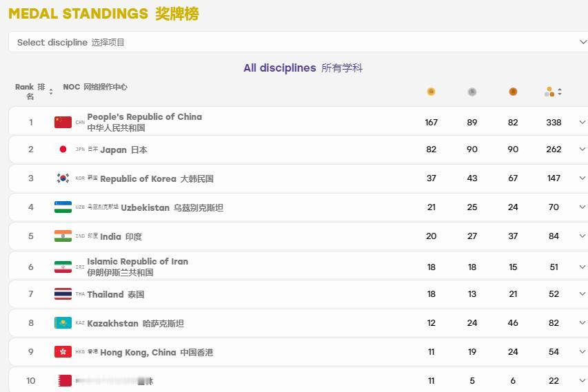Expand the Hong Kong, China row
The width and height of the screenshot is (588, 392).
[582, 351]
